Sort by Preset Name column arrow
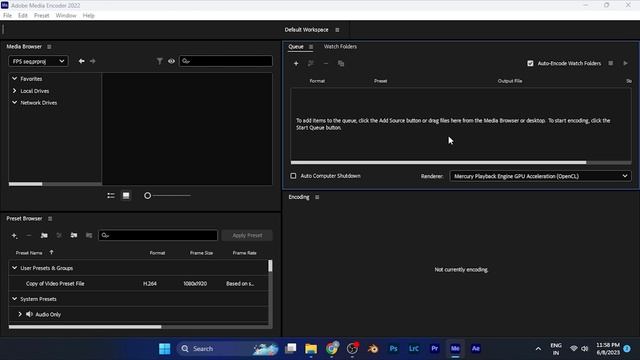 51,253
